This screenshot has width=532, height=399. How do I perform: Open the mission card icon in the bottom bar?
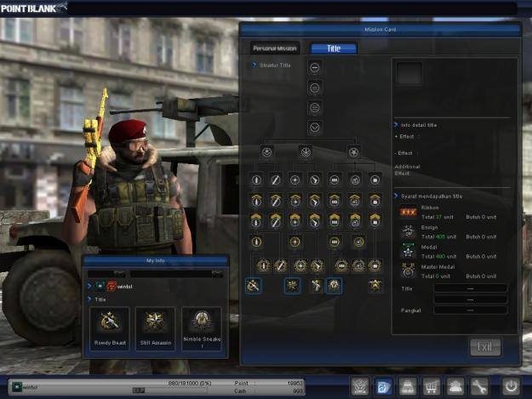pyautogui.click(x=383, y=386)
